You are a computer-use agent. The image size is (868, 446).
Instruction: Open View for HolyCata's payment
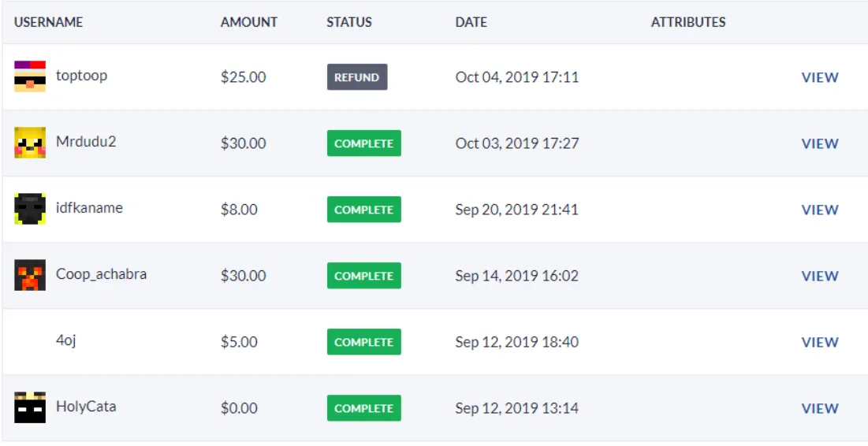pos(819,408)
